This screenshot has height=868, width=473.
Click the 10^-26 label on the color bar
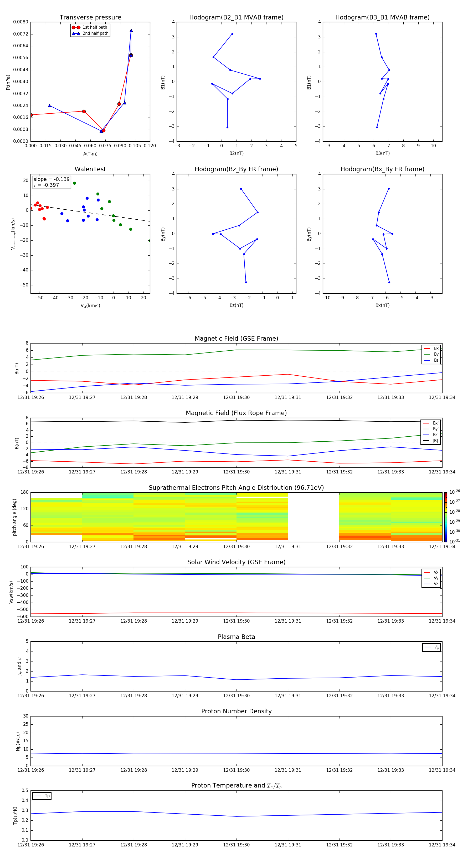point(455,492)
